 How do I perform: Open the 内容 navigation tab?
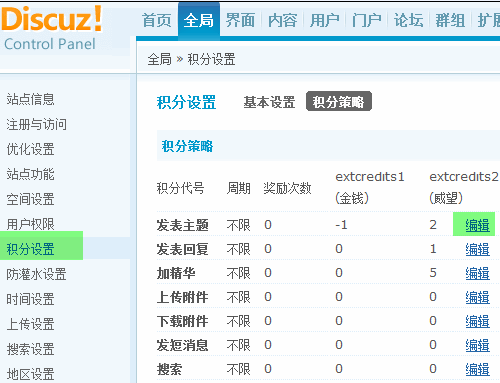tap(283, 20)
